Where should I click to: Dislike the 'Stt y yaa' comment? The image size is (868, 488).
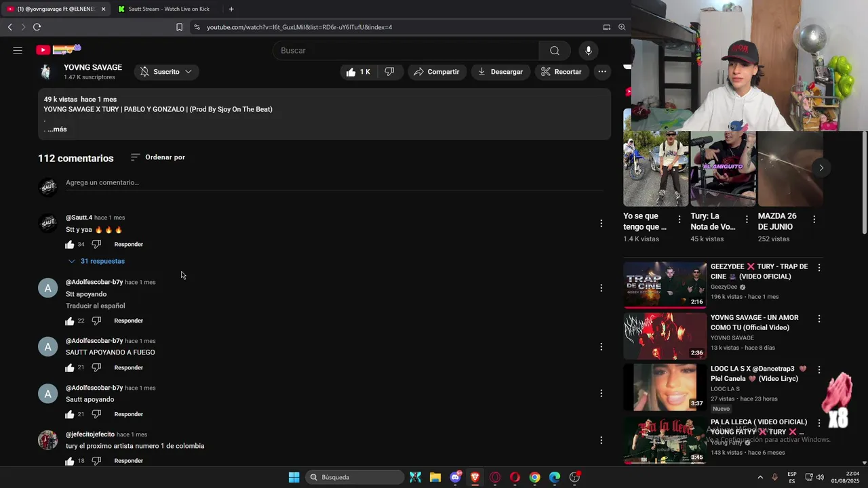click(x=96, y=244)
